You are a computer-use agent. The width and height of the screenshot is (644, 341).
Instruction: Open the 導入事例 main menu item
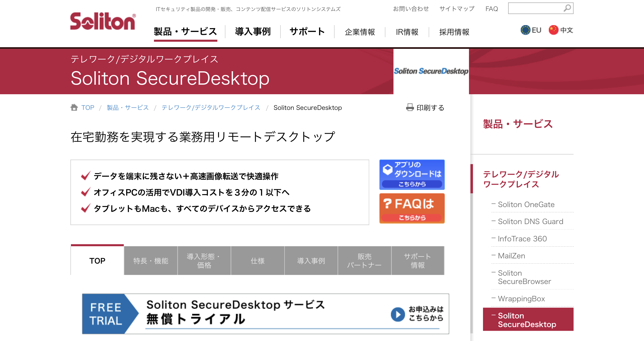(253, 32)
